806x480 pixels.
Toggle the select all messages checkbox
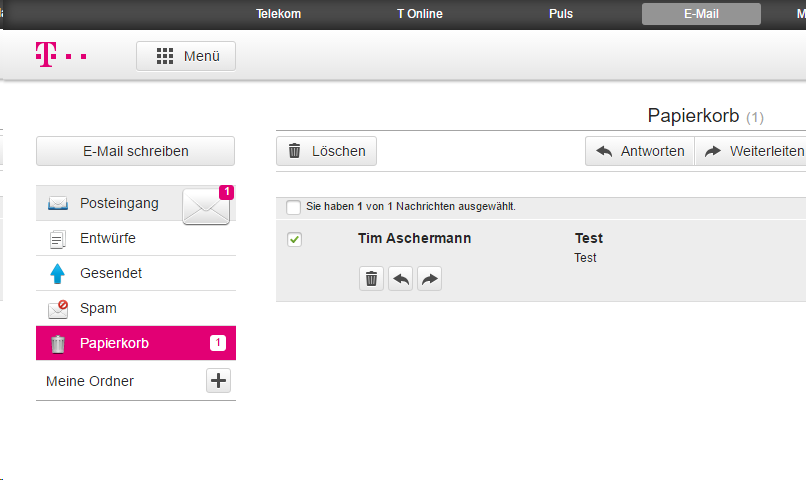coord(293,207)
